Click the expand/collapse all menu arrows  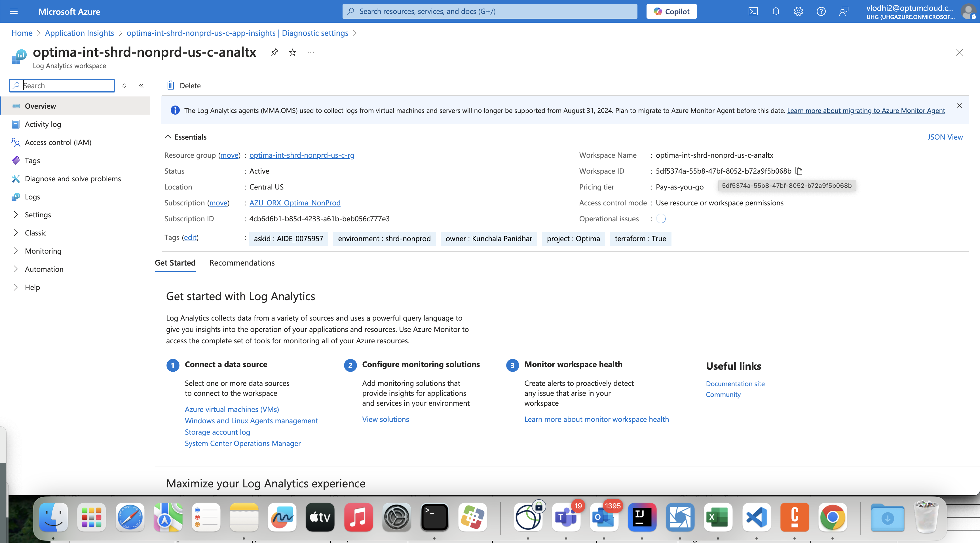point(124,86)
